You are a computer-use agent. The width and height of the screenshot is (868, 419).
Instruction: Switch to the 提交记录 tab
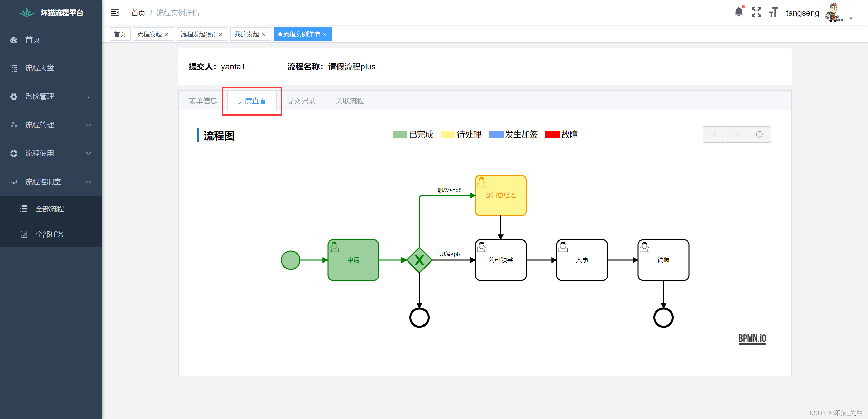pyautogui.click(x=301, y=101)
